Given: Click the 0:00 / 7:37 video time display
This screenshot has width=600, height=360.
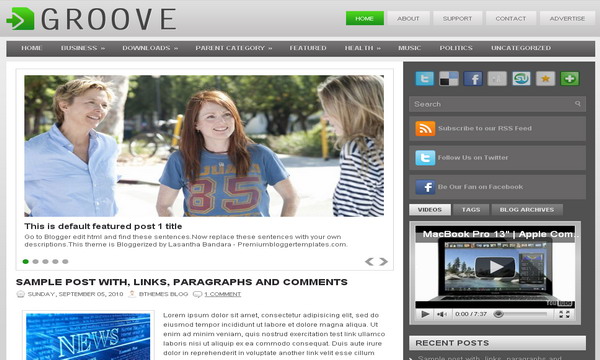Looking at the screenshot, I should (x=471, y=314).
